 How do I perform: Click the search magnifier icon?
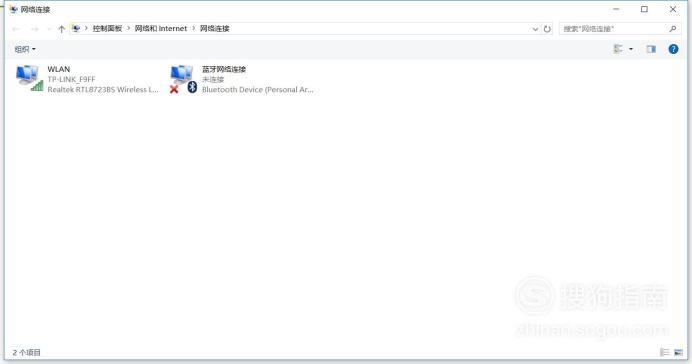[673, 29]
